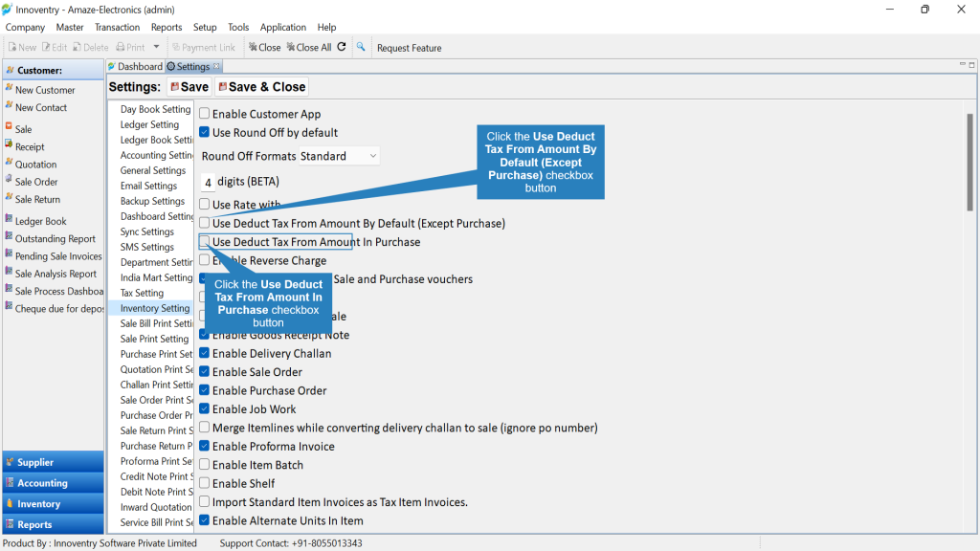Open the Print dropdown arrow in toolbar
The width and height of the screenshot is (980, 551).
tap(156, 48)
